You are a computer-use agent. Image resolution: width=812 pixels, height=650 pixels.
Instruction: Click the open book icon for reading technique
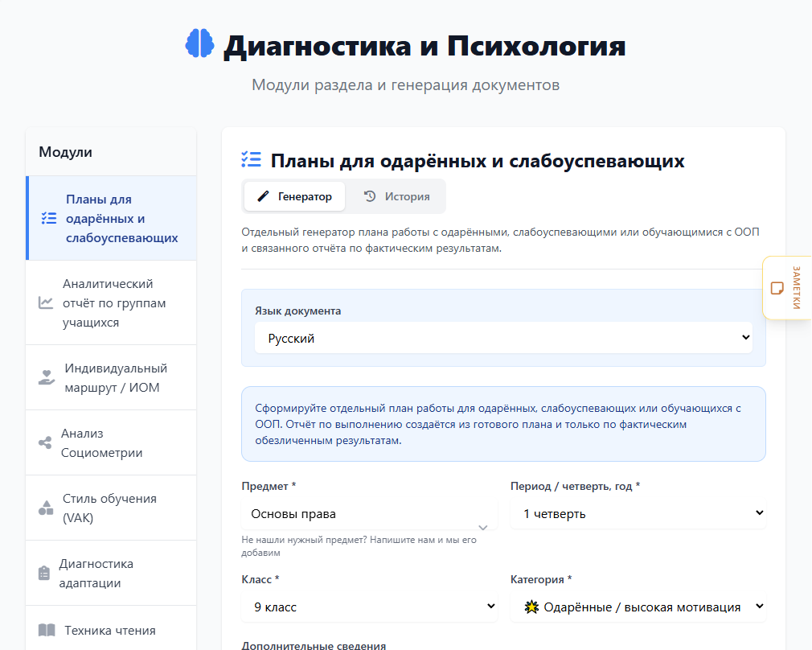pyautogui.click(x=47, y=631)
